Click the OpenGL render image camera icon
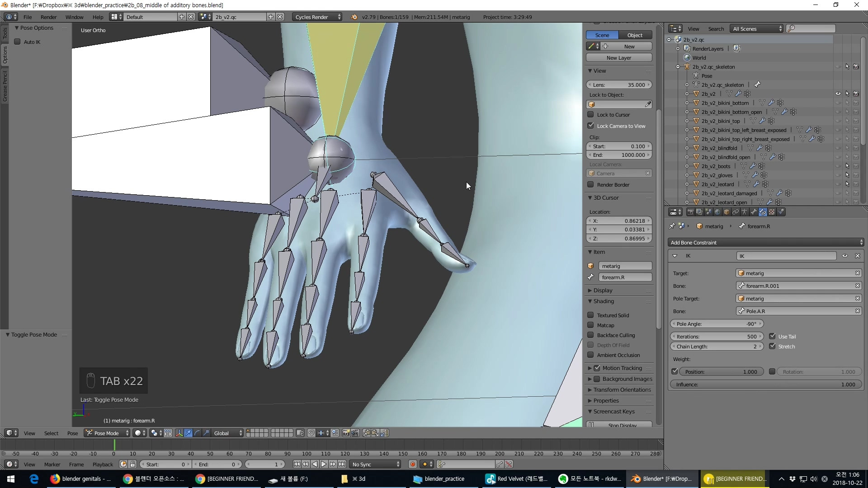The image size is (868, 488). coord(346,433)
